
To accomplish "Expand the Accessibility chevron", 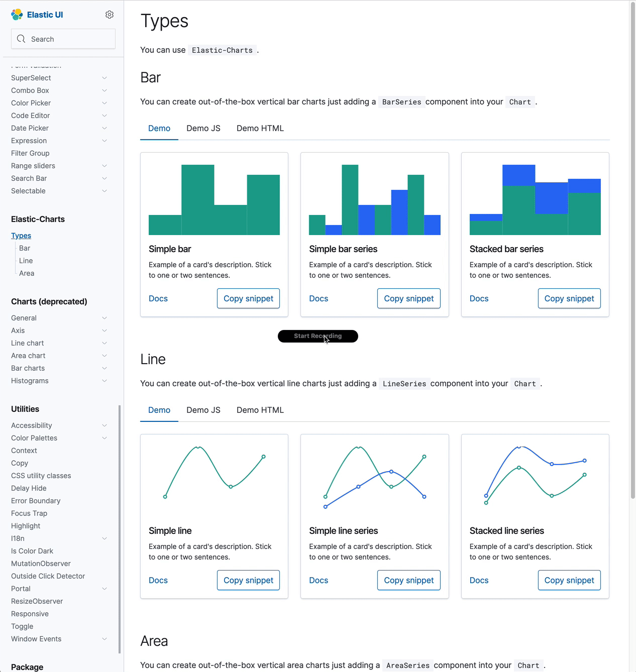I will point(104,425).
